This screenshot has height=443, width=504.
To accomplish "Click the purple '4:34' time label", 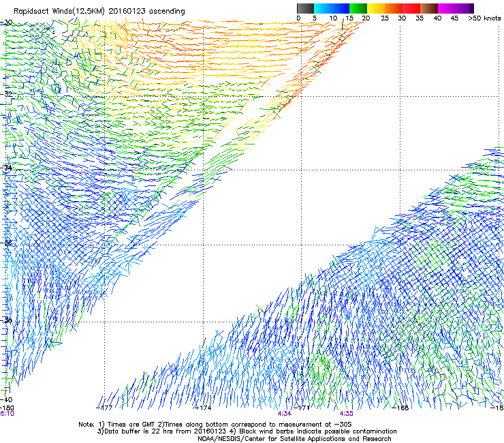I will 285,414.
